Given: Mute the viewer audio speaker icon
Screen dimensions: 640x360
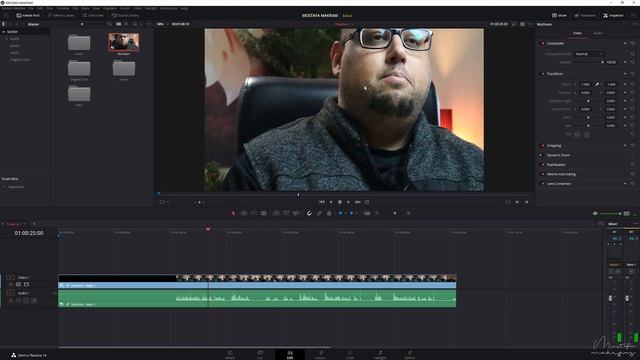Looking at the screenshot, I should click(x=595, y=213).
